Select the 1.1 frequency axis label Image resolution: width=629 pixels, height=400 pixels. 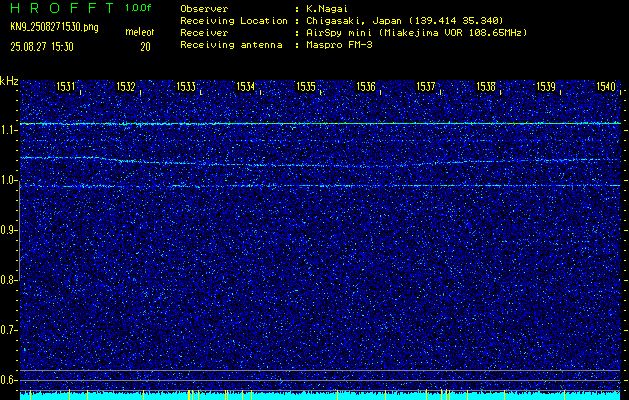(x=8, y=130)
